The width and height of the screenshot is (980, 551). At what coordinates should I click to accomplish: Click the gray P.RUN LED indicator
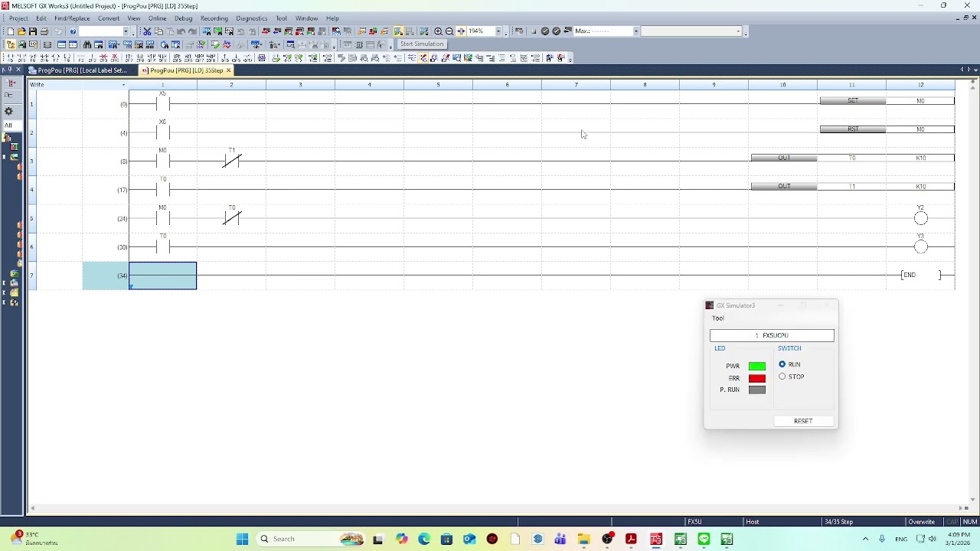[757, 390]
